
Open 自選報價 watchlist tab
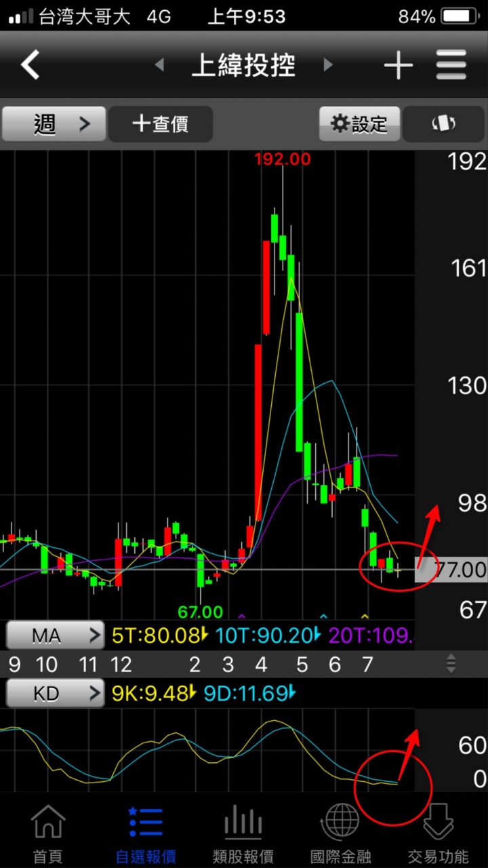coord(146,835)
